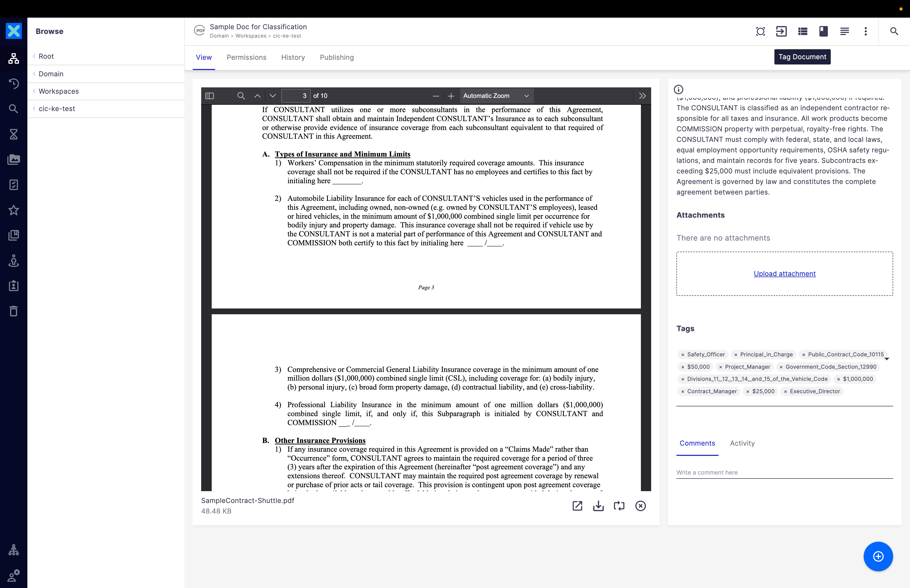Image resolution: width=910 pixels, height=588 pixels.
Task: Open the recently viewed history sidebar icon
Action: tap(13, 84)
